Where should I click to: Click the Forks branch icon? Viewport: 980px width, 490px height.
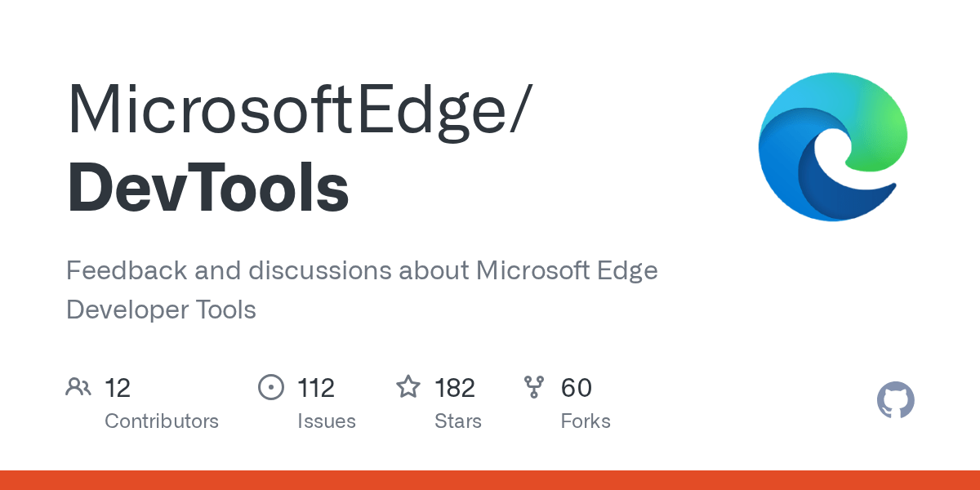(534, 387)
